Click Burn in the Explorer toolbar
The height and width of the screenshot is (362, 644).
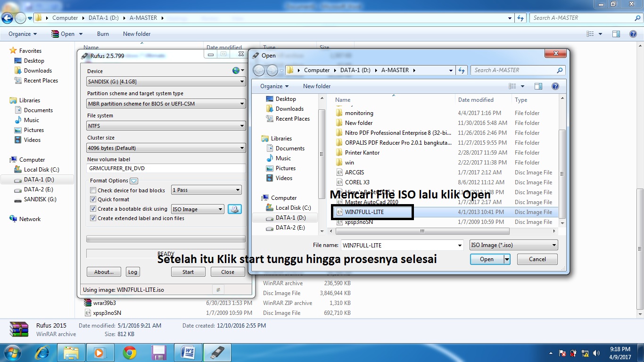pos(103,34)
